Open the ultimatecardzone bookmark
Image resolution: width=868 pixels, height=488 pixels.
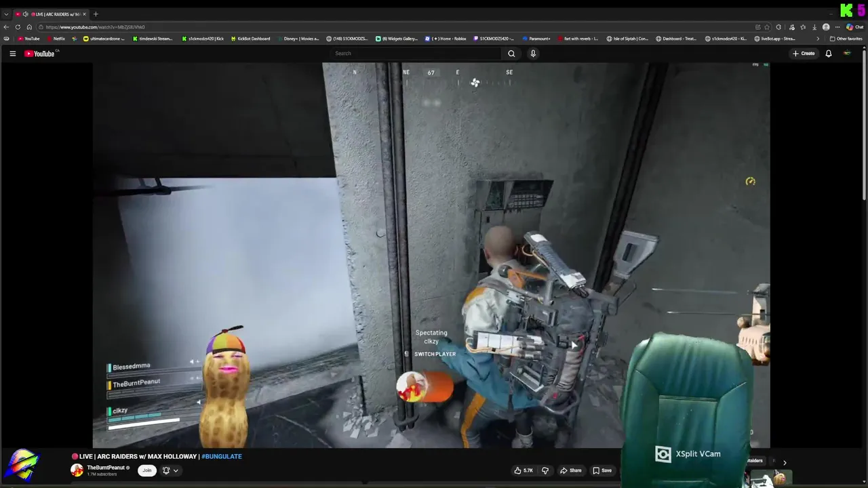pyautogui.click(x=104, y=39)
